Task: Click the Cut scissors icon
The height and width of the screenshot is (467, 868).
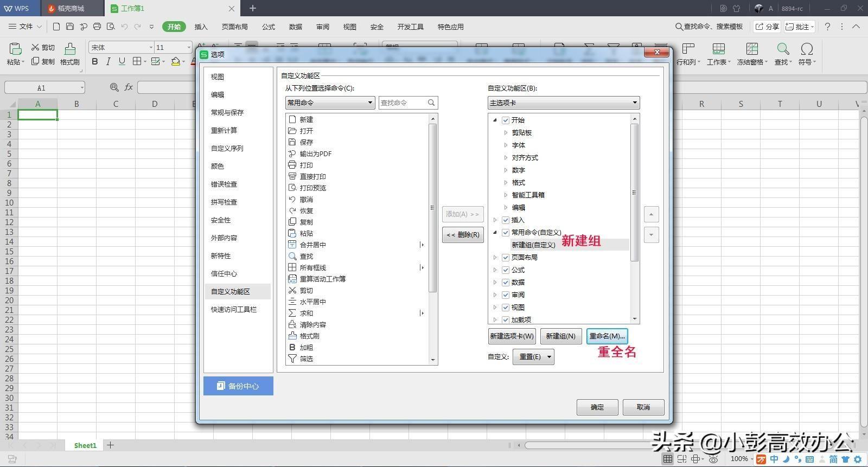Action: click(36, 48)
